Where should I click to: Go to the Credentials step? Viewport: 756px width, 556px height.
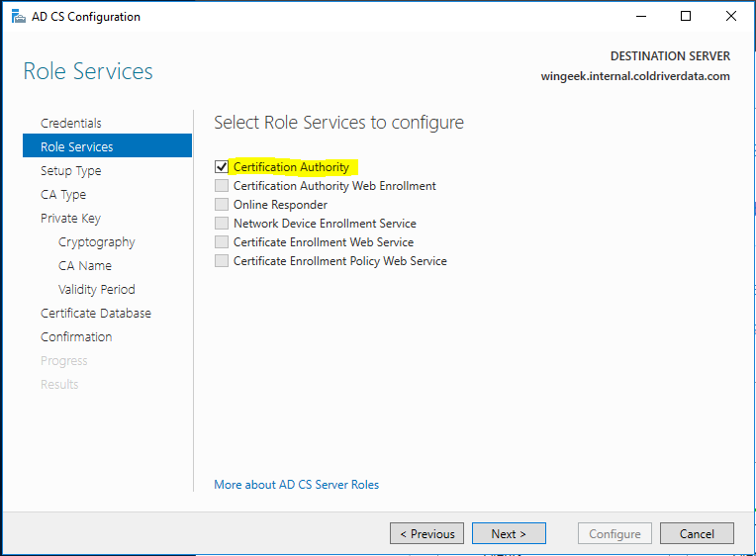pos(71,123)
